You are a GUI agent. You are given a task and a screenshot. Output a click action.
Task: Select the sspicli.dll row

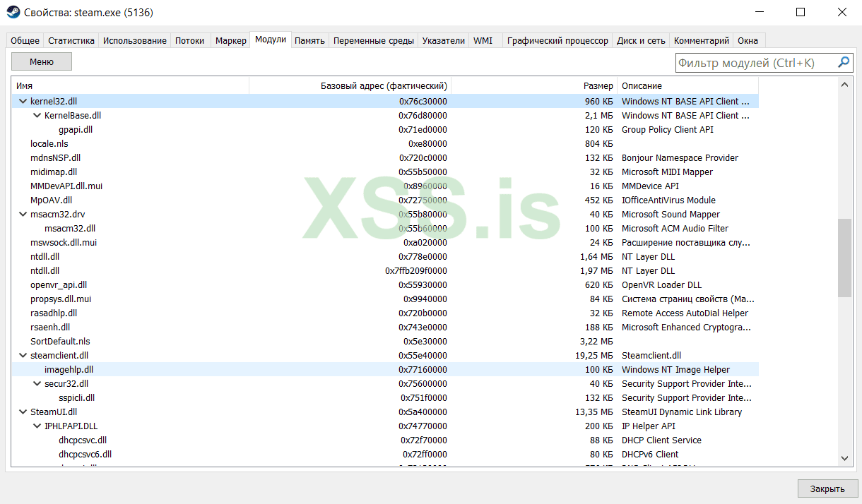click(x=385, y=398)
